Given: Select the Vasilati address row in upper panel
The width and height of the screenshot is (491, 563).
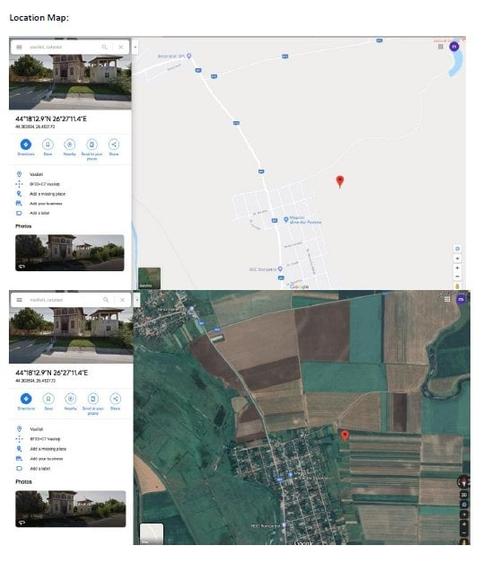Looking at the screenshot, I should [x=70, y=174].
